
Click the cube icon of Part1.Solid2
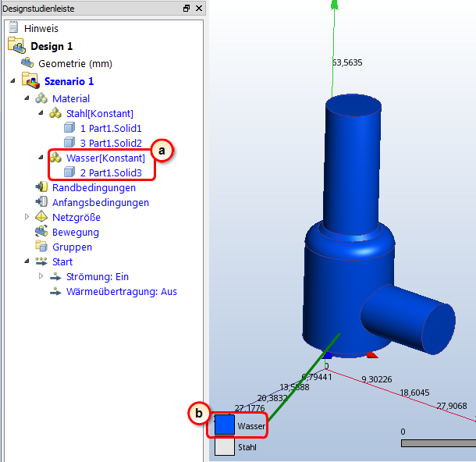(69, 142)
